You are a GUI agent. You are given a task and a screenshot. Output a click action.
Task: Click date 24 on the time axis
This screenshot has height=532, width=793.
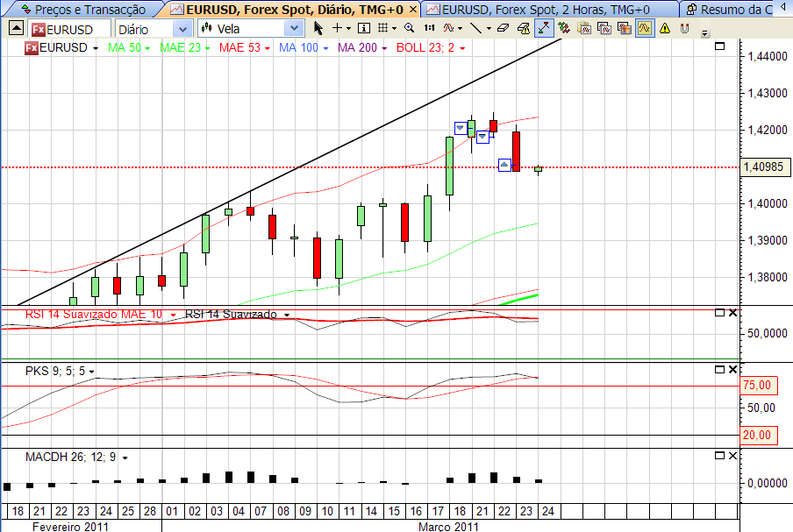pos(547,511)
